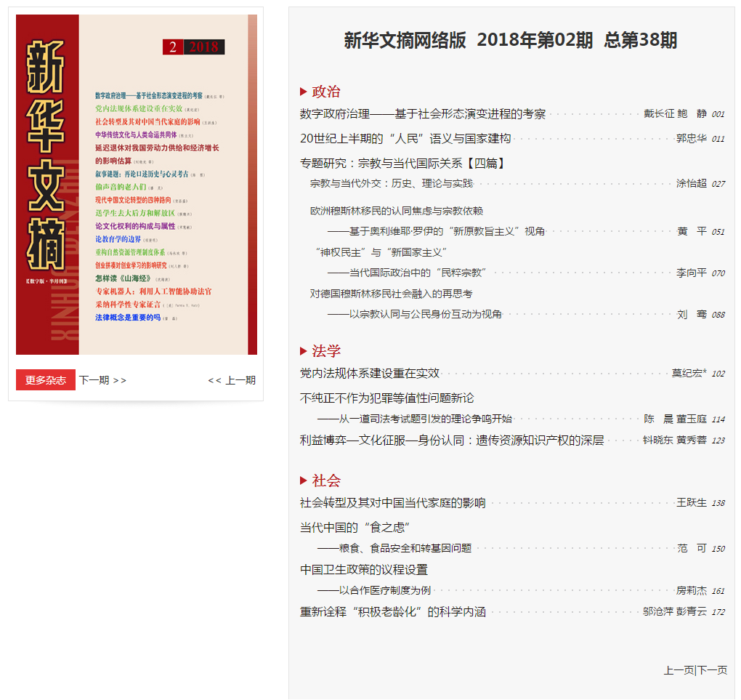The image size is (741, 700).
Task: Open article "神权民主"与"新国家主义"
Action: (x=381, y=252)
